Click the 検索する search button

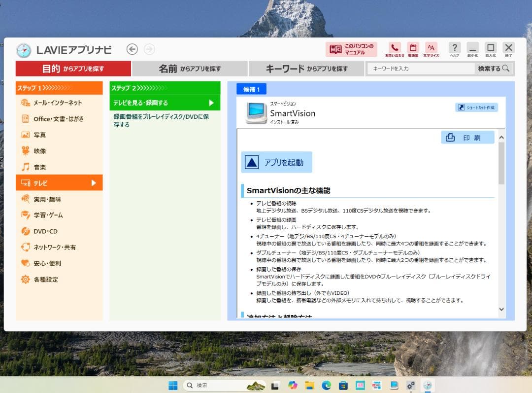pos(494,69)
